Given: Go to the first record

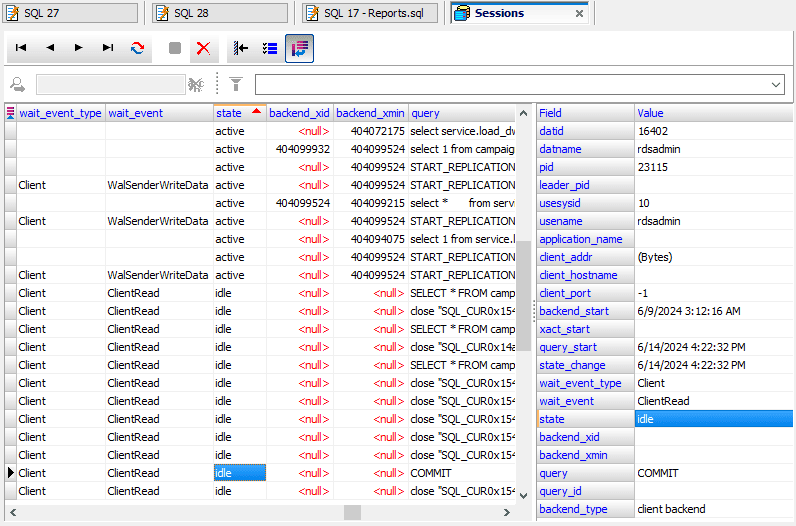Looking at the screenshot, I should click(x=21, y=48).
